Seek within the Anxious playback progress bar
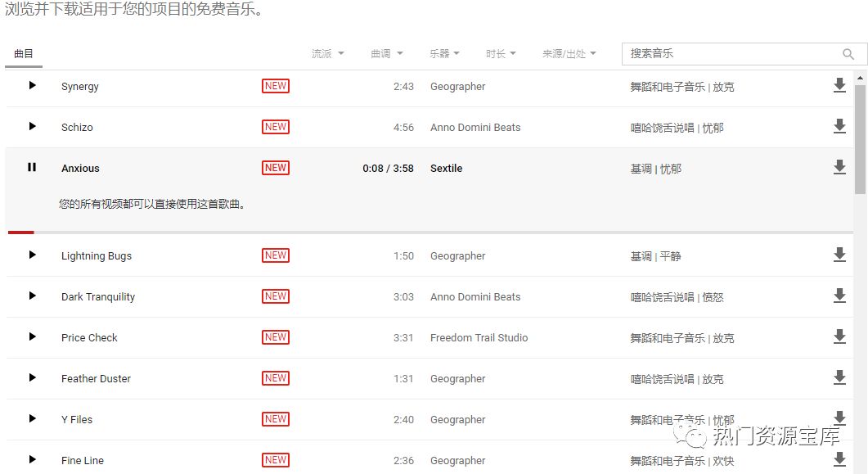This screenshot has height=474, width=868. [430, 232]
